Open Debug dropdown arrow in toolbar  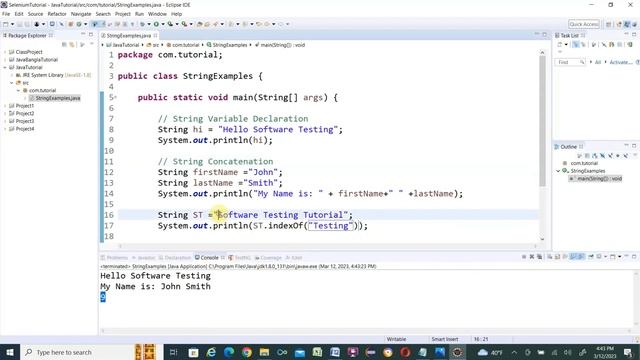[149, 24]
